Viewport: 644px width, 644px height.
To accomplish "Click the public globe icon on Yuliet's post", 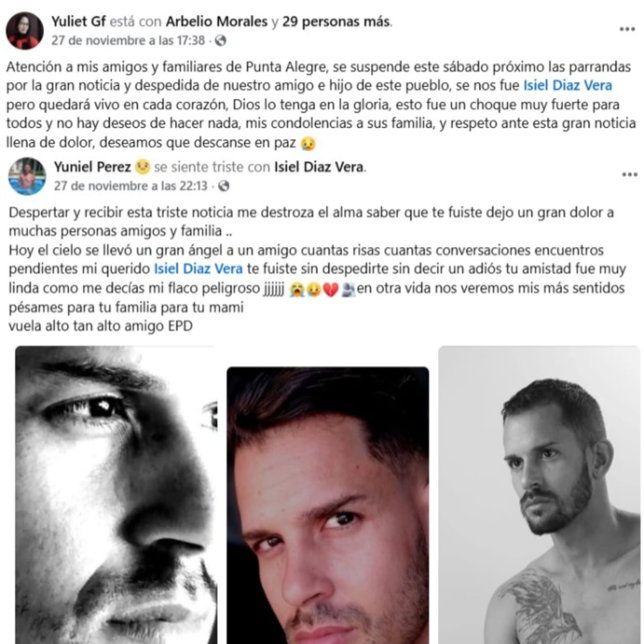I will pyautogui.click(x=220, y=41).
